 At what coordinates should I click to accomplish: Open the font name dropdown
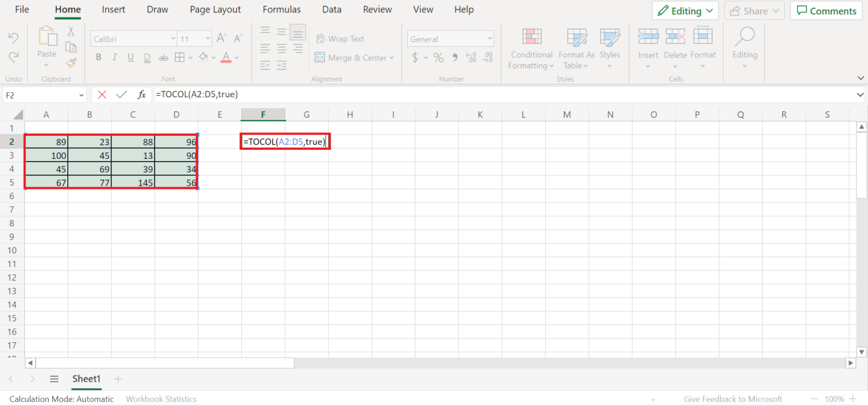[172, 38]
